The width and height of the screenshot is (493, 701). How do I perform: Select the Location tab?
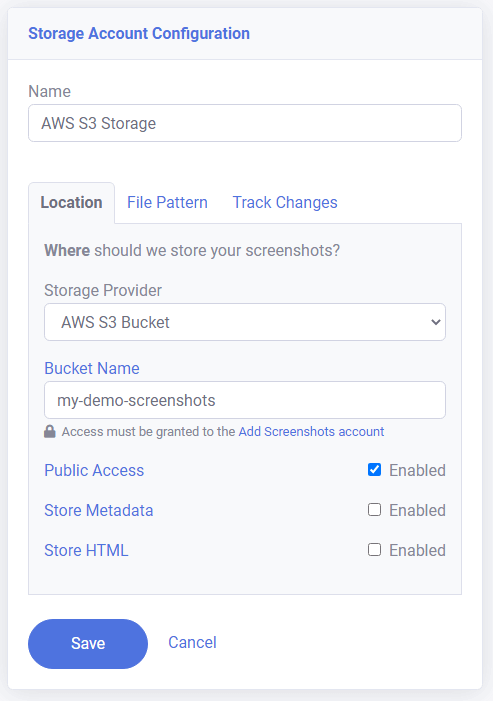[x=72, y=203]
